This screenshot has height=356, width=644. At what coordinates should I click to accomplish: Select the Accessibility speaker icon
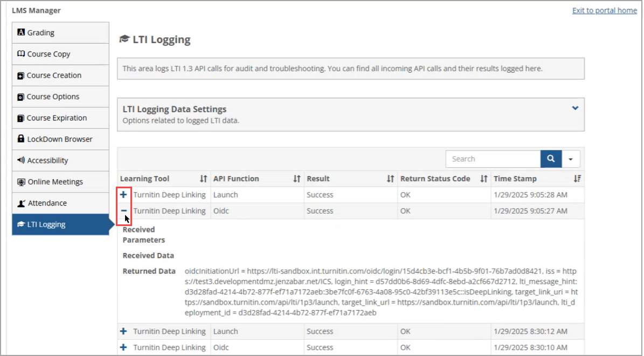coord(20,160)
